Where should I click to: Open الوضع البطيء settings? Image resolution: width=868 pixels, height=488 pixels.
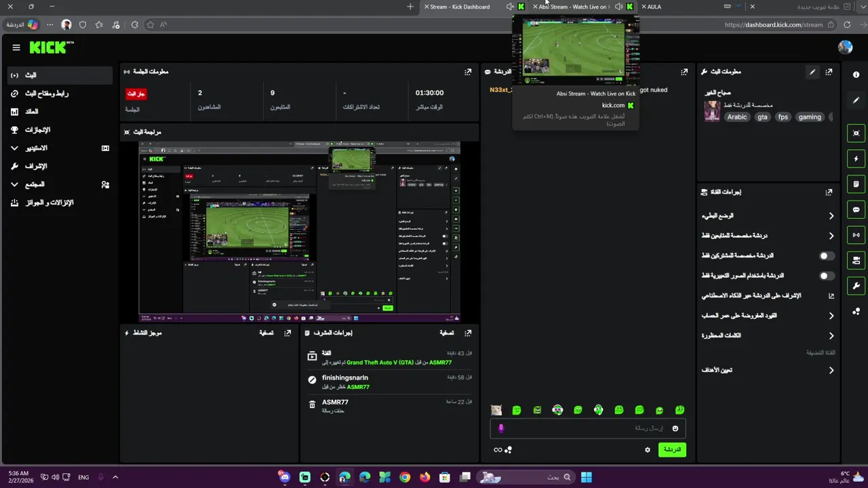point(768,216)
